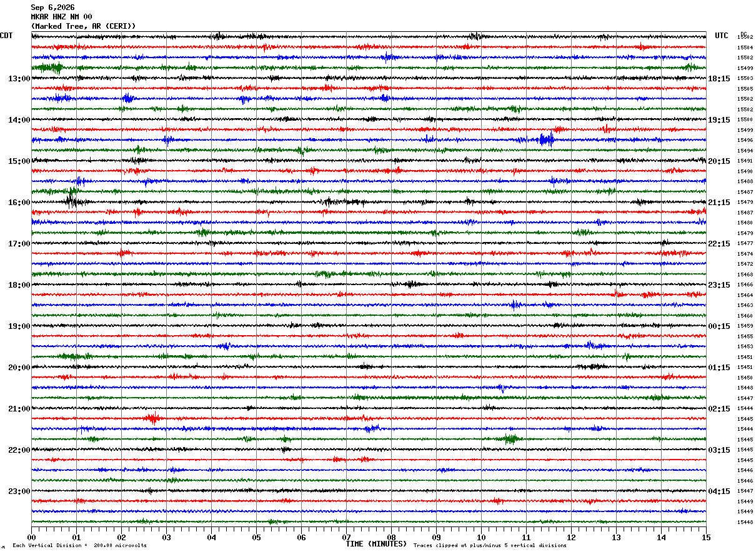Click the TIME (MINUTES) axis title

coord(376,544)
